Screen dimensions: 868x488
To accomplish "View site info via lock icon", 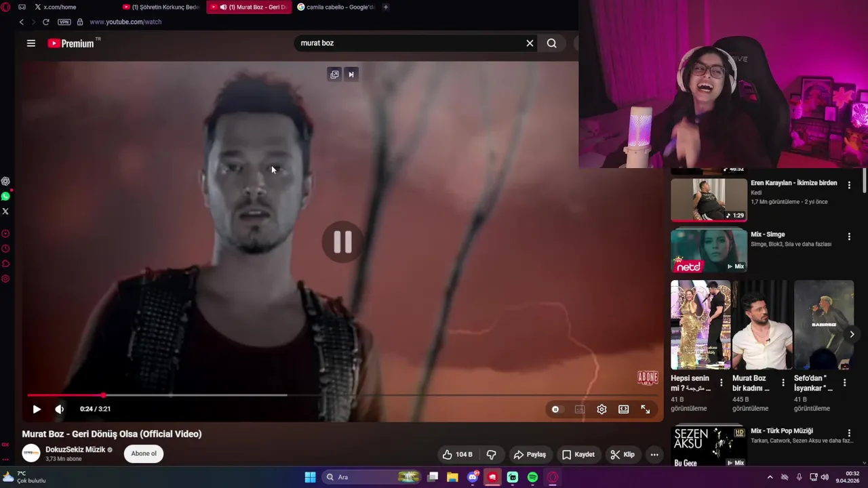I will point(80,22).
